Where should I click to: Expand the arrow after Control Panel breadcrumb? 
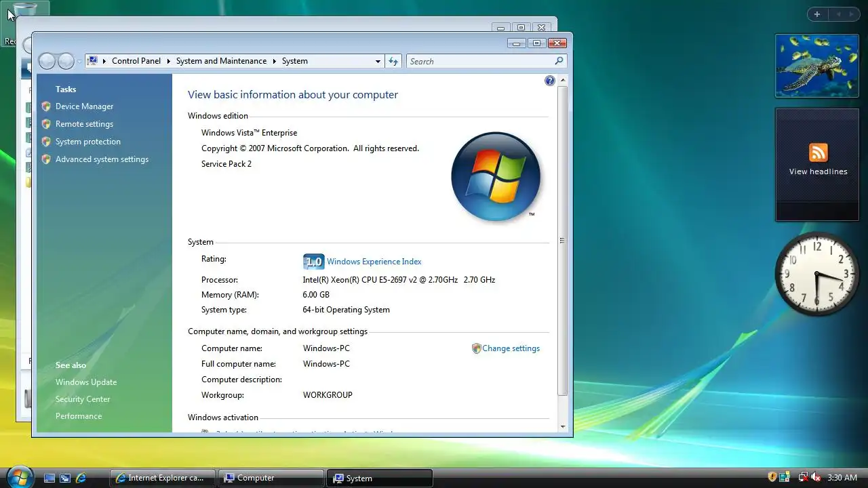tap(167, 61)
